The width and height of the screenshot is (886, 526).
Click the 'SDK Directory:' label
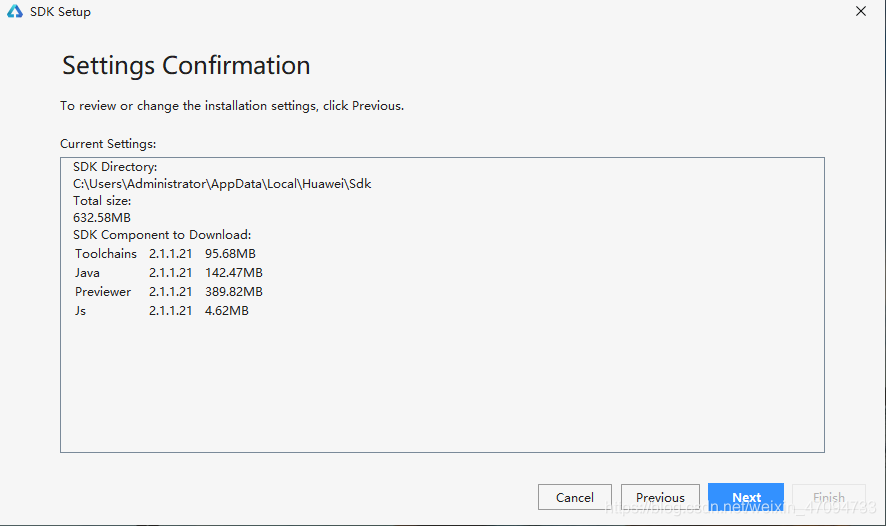pyautogui.click(x=115, y=167)
